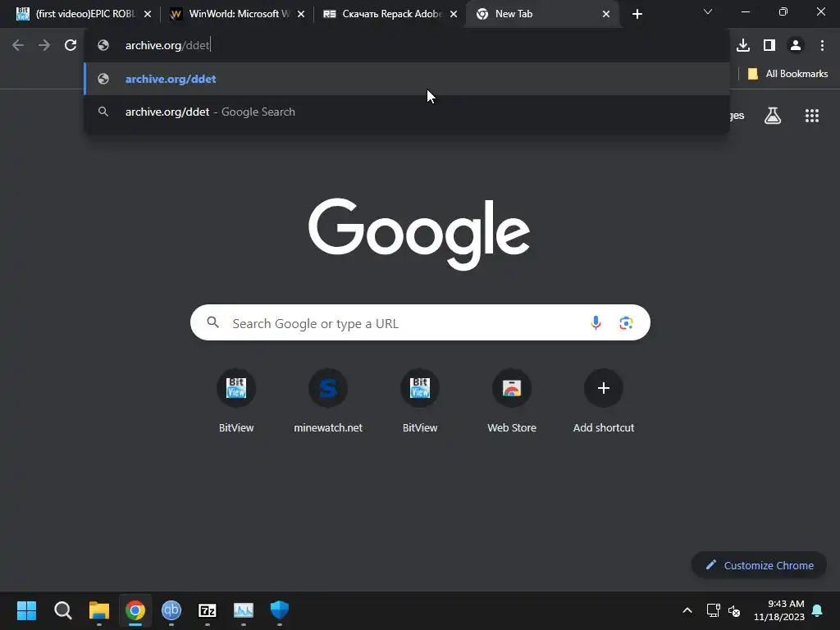The height and width of the screenshot is (630, 840).
Task: Close the New Tab tab
Action: [x=606, y=14]
